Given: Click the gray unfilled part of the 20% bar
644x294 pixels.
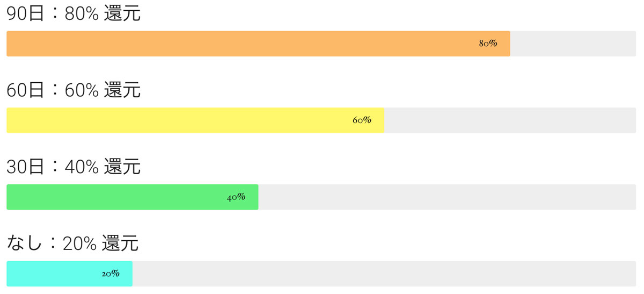Looking at the screenshot, I should click(384, 274).
